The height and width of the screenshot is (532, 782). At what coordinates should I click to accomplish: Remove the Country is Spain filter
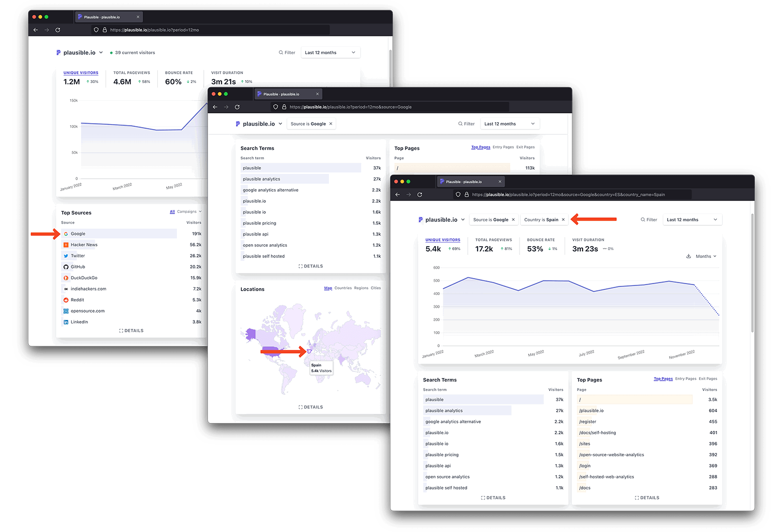coord(564,219)
